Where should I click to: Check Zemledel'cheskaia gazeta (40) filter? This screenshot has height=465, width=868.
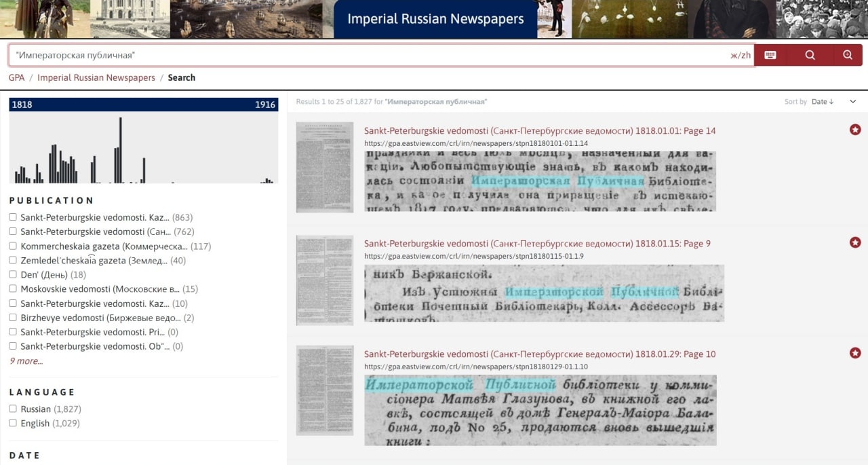(13, 260)
